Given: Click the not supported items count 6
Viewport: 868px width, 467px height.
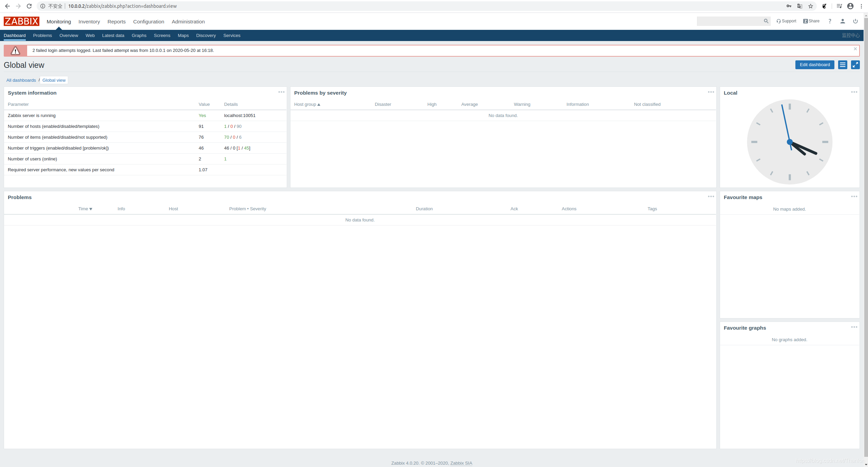Looking at the screenshot, I should point(240,137).
